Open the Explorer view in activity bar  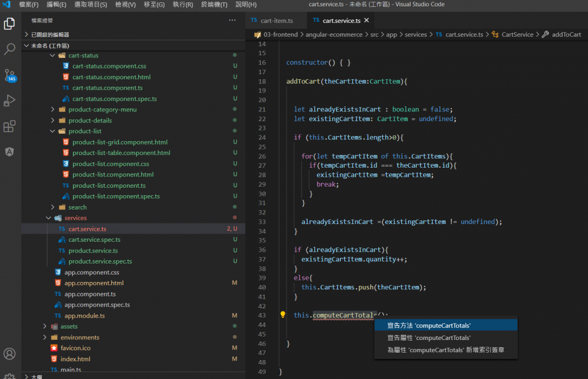pos(10,24)
